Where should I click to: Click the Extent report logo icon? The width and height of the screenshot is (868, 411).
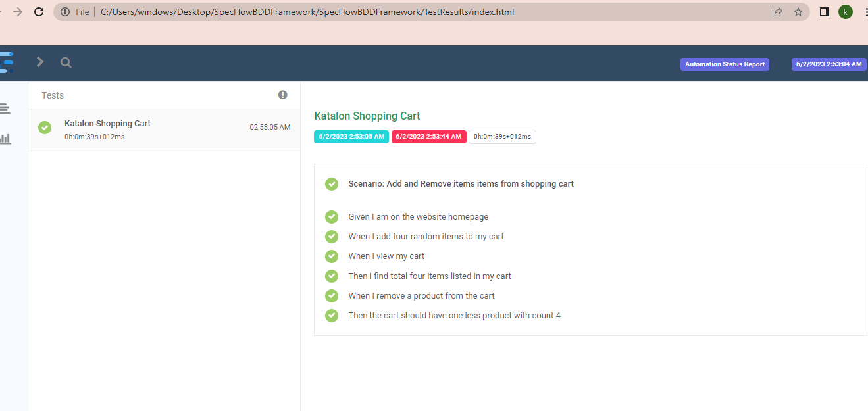coord(6,62)
